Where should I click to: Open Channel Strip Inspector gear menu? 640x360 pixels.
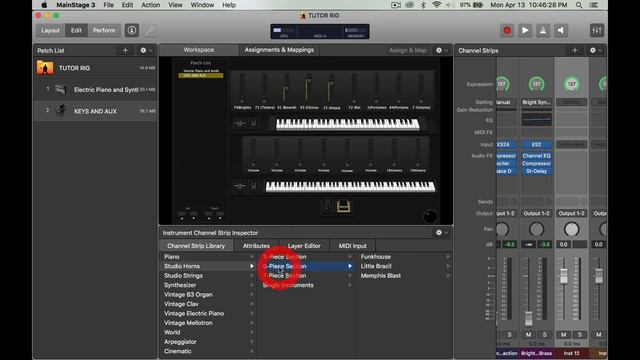pyautogui.click(x=441, y=233)
